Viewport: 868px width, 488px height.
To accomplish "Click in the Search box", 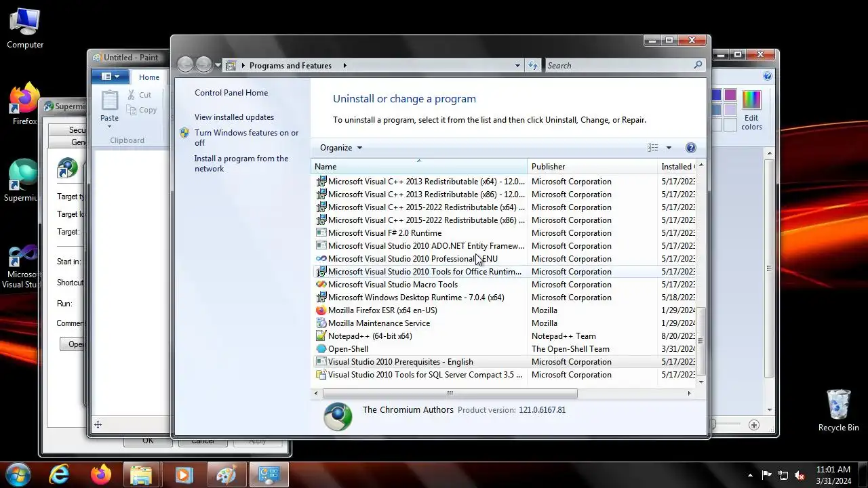I will pyautogui.click(x=618, y=65).
